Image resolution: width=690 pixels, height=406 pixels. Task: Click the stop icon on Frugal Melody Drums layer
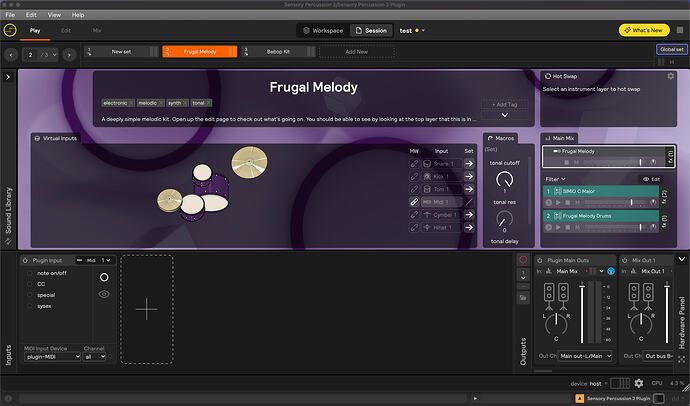coord(568,227)
